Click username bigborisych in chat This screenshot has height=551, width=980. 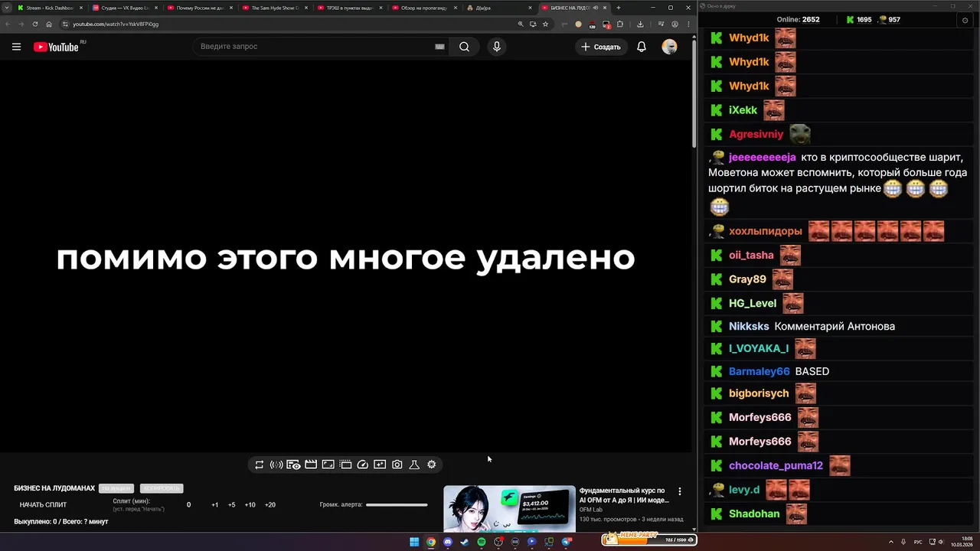click(759, 393)
